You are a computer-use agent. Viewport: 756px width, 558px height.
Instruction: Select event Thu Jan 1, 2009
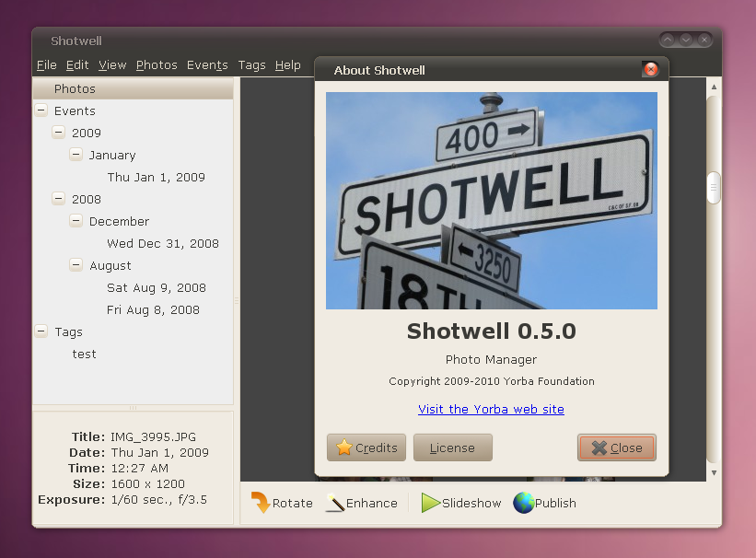pos(157,177)
